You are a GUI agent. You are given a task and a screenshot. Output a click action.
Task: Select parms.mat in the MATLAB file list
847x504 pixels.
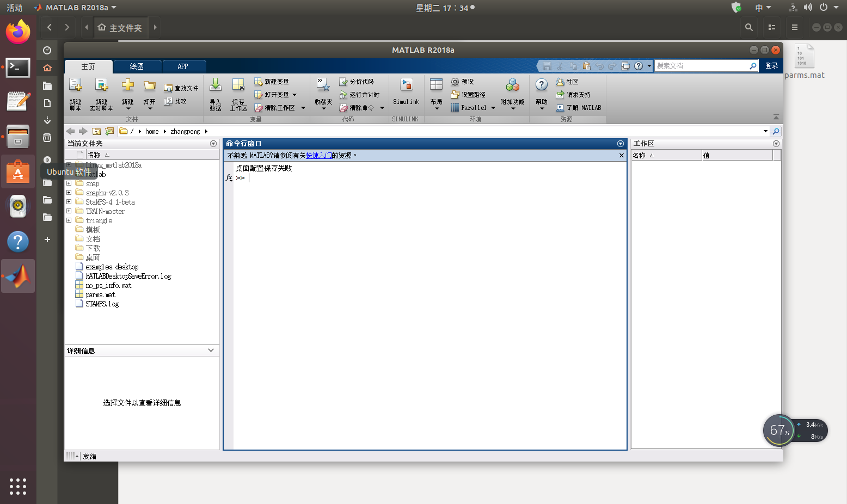[x=101, y=294]
